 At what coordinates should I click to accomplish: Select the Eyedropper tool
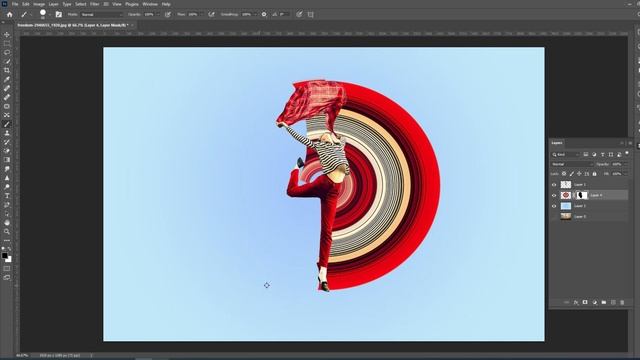[x=7, y=80]
